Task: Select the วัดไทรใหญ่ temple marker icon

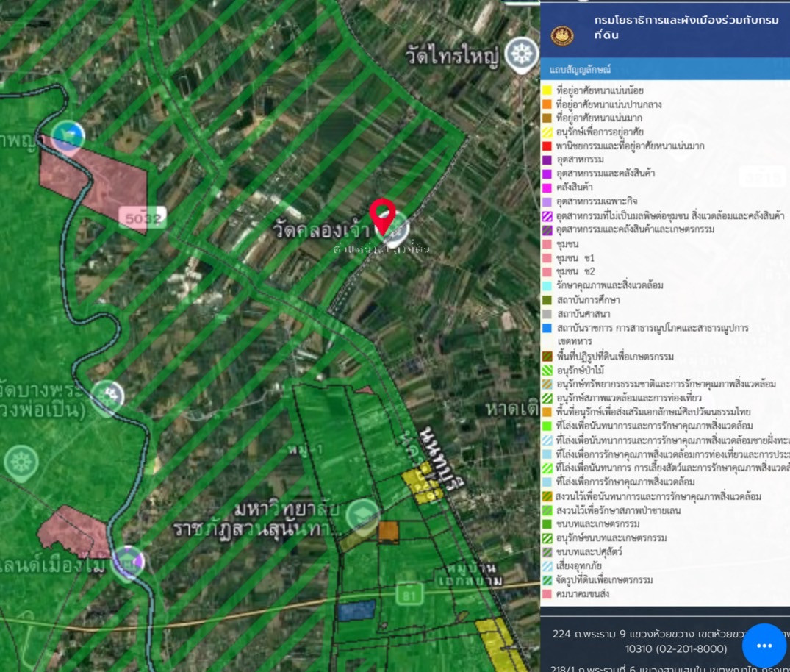Action: point(522,54)
